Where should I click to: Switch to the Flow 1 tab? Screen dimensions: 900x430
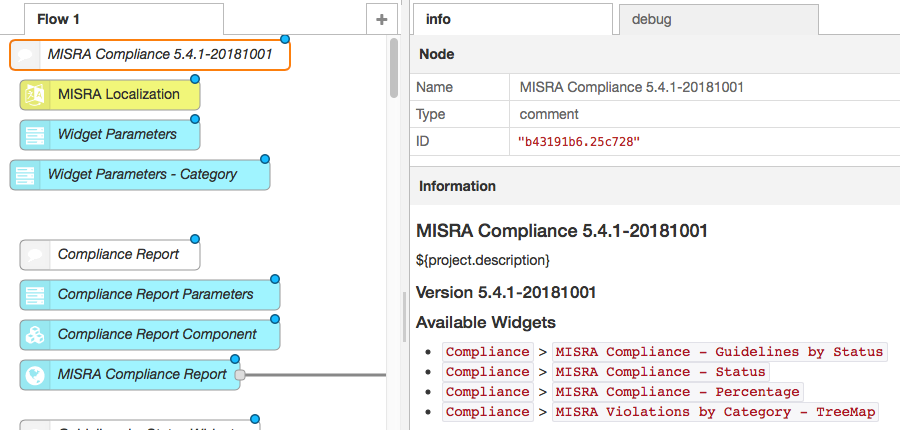[x=123, y=20]
